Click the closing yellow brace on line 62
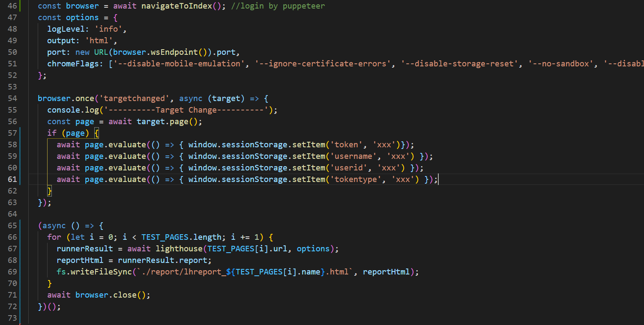Image resolution: width=644 pixels, height=325 pixels. pos(50,191)
